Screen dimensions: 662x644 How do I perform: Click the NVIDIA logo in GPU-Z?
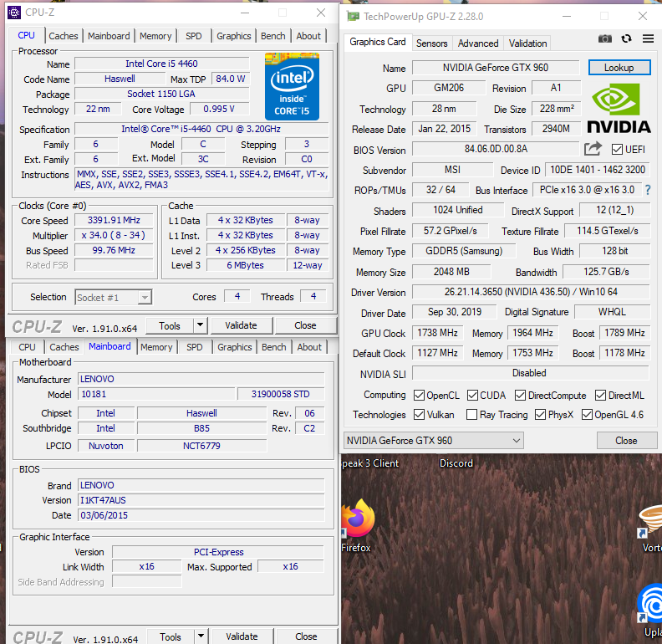point(619,108)
